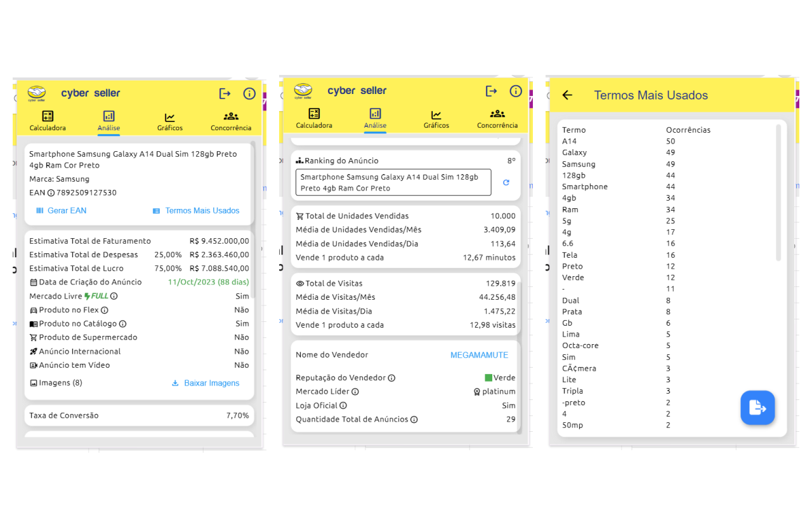Open Concorrência tab in middle panel
The height and width of the screenshot is (508, 812).
tap(497, 119)
